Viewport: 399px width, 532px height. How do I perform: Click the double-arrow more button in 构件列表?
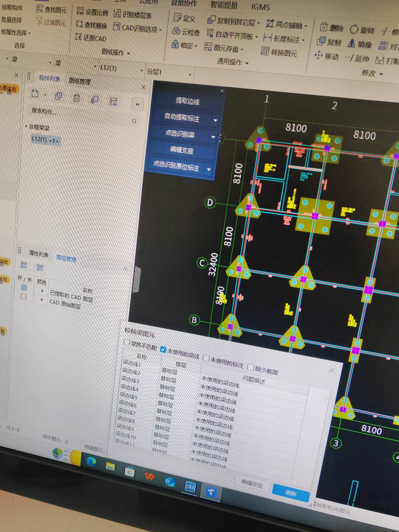point(137,105)
